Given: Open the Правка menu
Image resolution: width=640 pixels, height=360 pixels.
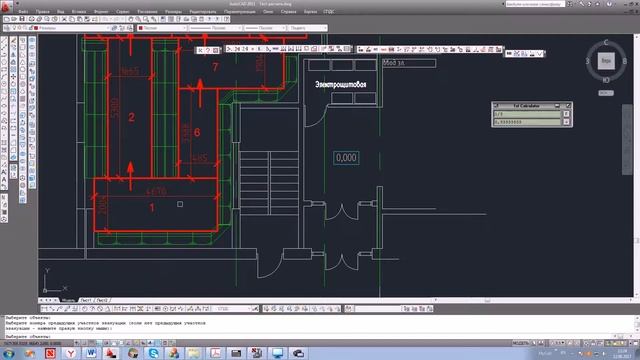Looking at the screenshot, I should coord(43,12).
